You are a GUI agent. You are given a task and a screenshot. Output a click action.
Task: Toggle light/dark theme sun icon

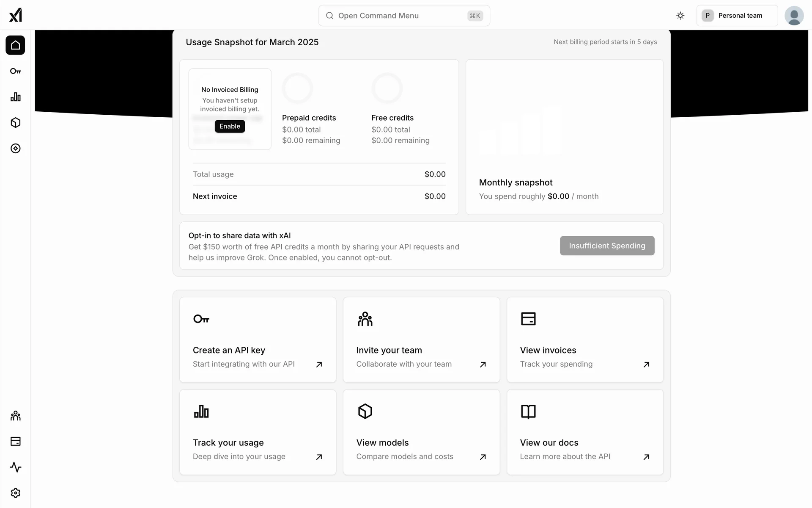[x=680, y=16]
